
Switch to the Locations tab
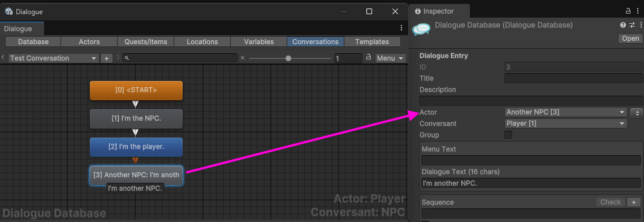point(202,41)
